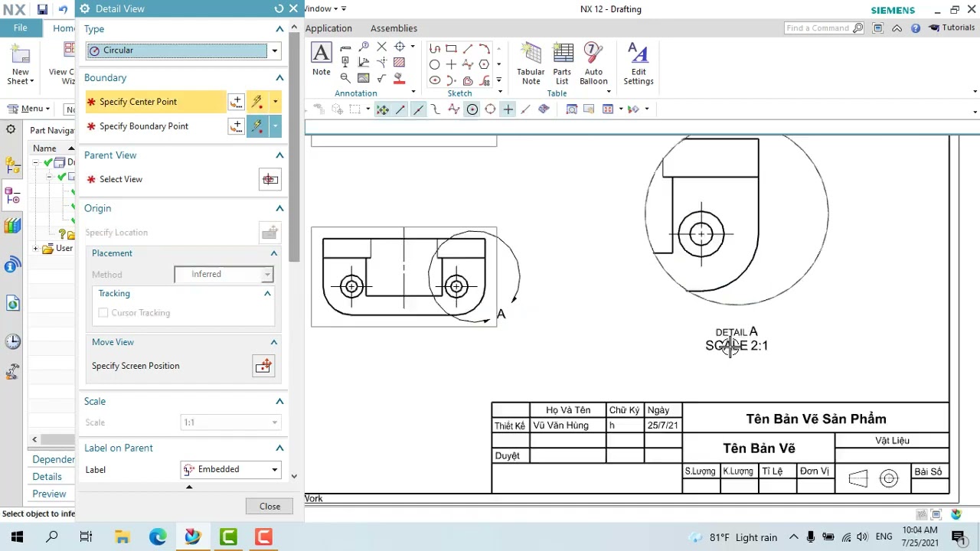This screenshot has width=980, height=551.
Task: Insert a Parts List
Action: (x=562, y=64)
